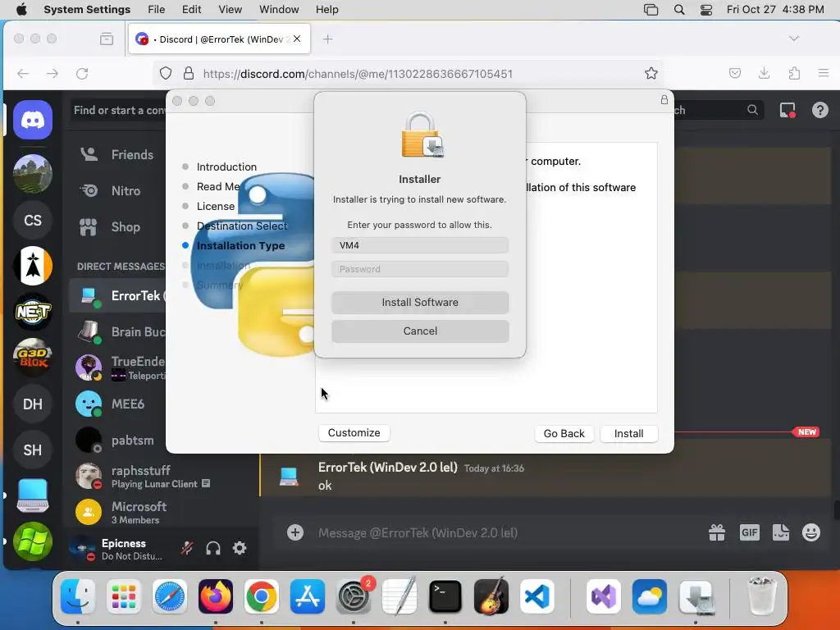Click the Firefox sidebar tab overview icon
The width and height of the screenshot is (840, 630).
pyautogui.click(x=107, y=39)
